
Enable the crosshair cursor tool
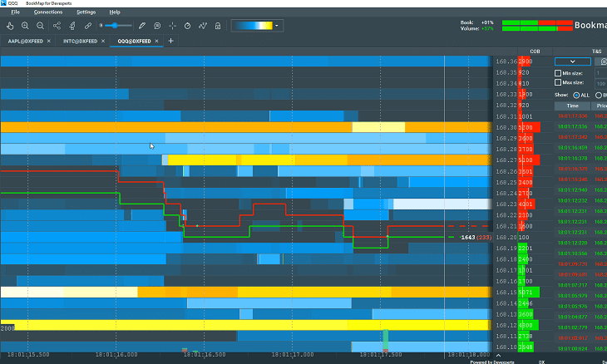coord(173,26)
